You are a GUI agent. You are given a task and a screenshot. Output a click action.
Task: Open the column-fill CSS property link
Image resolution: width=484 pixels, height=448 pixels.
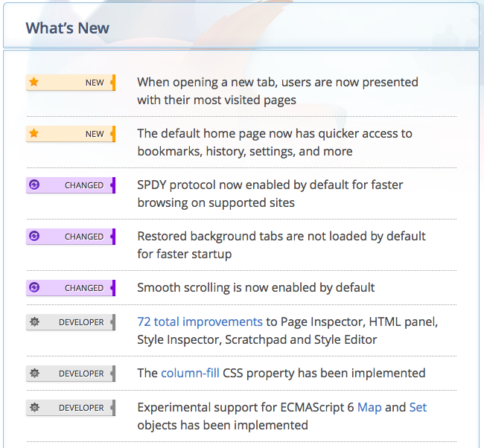click(190, 373)
